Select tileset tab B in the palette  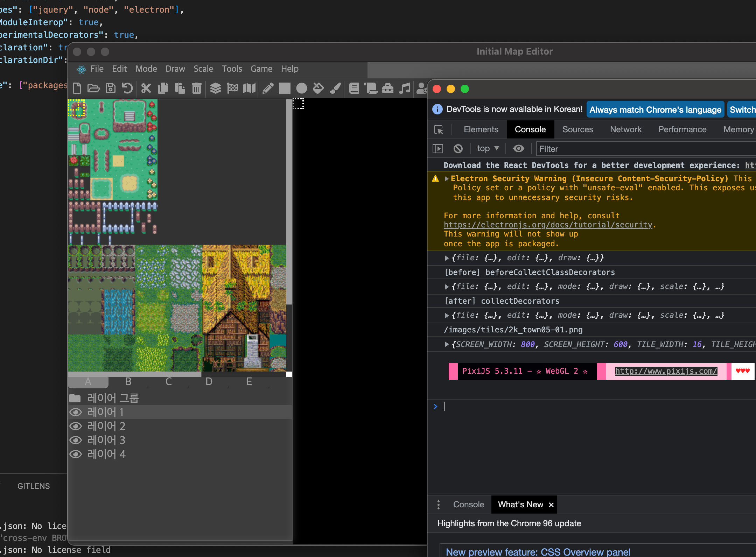tap(128, 382)
